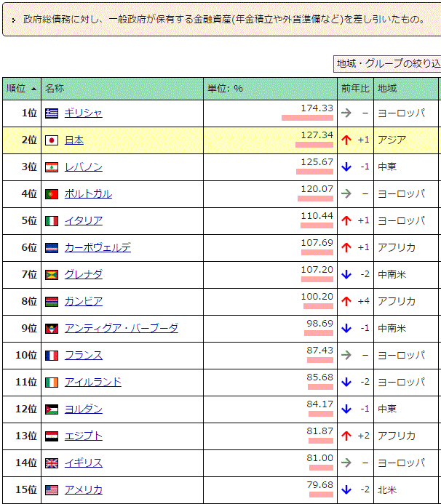This screenshot has height=504, width=441.
Task: Sort by the 単位: % column header
Action: click(x=270, y=89)
